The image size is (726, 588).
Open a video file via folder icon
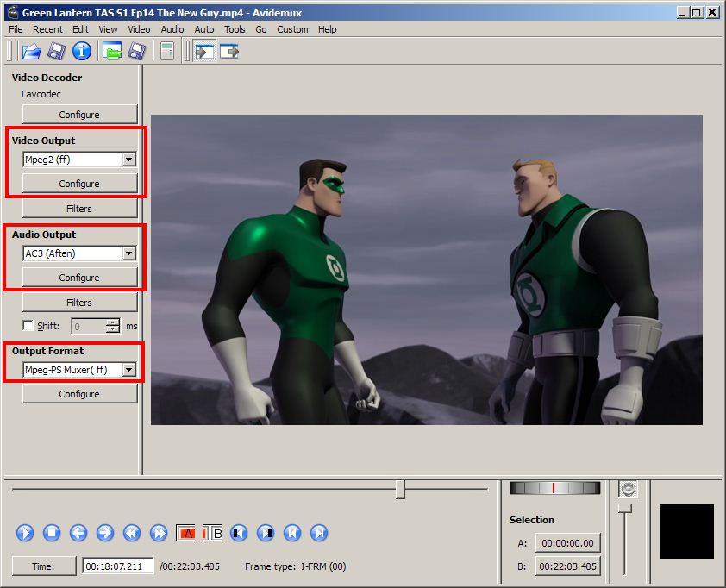32,51
